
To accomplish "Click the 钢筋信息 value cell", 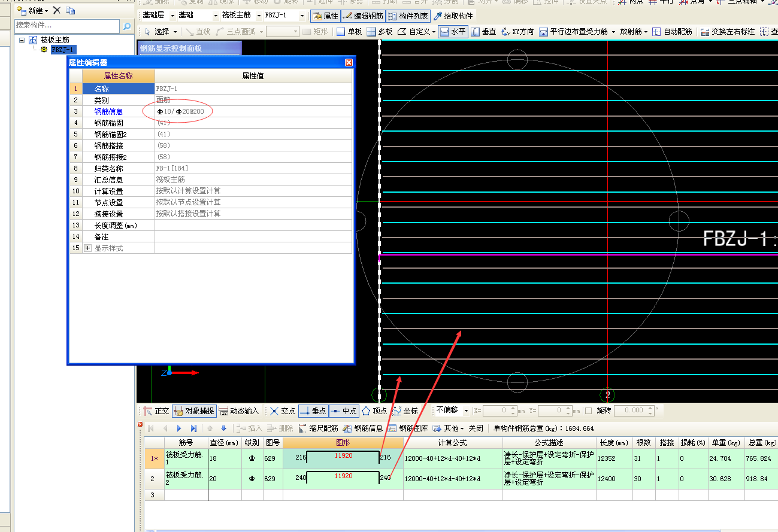I will click(253, 111).
